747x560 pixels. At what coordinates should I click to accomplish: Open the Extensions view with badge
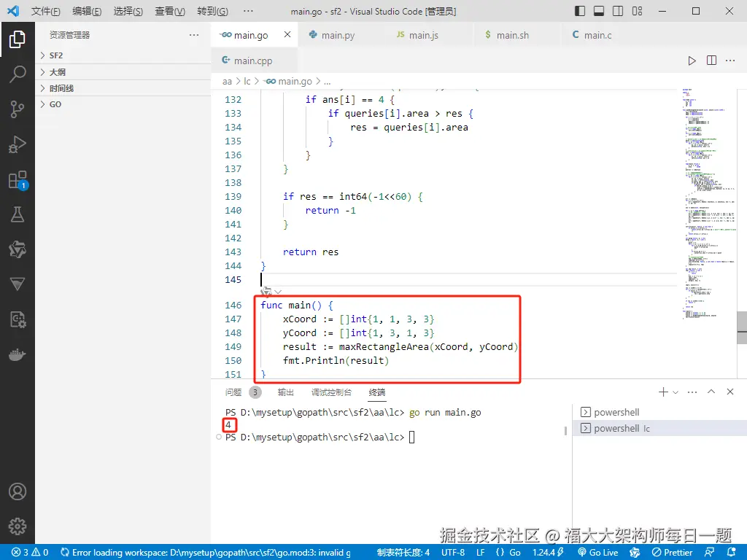(18, 180)
